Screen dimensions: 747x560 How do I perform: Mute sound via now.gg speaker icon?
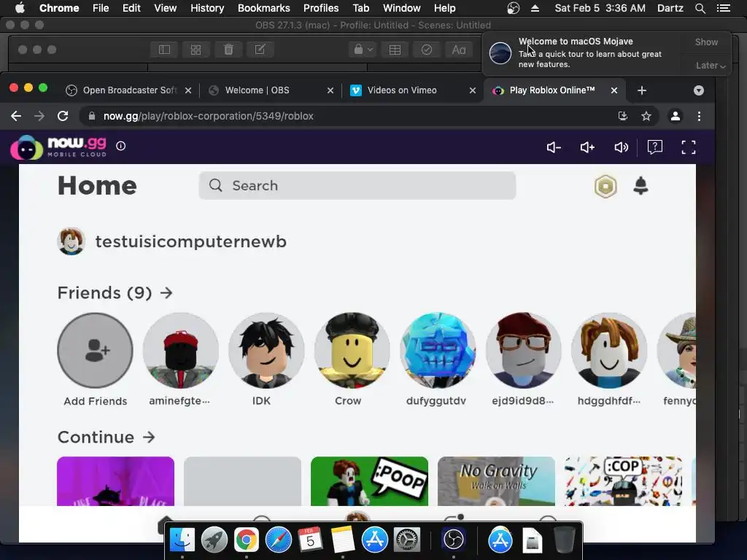(622, 147)
